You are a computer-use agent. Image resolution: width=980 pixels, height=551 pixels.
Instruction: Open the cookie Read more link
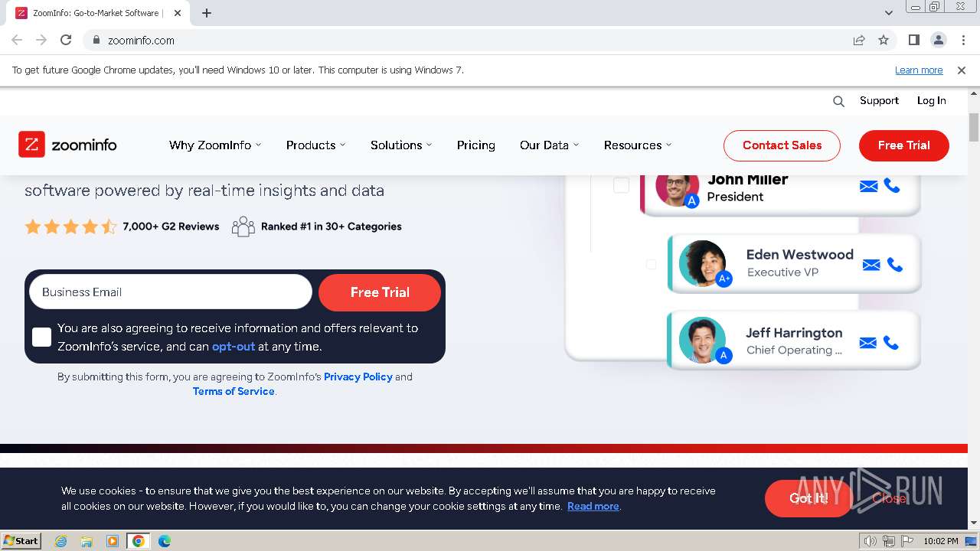coord(593,506)
